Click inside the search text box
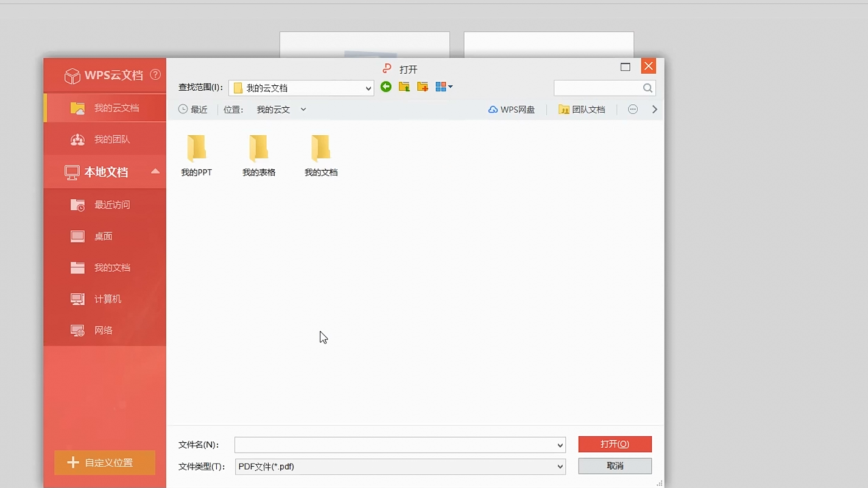The height and width of the screenshot is (488, 868). pos(598,88)
